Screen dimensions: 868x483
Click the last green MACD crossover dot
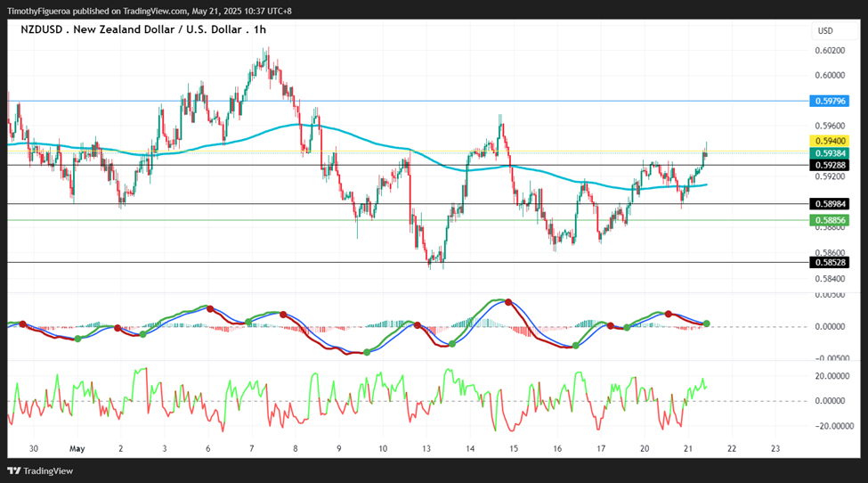point(707,323)
